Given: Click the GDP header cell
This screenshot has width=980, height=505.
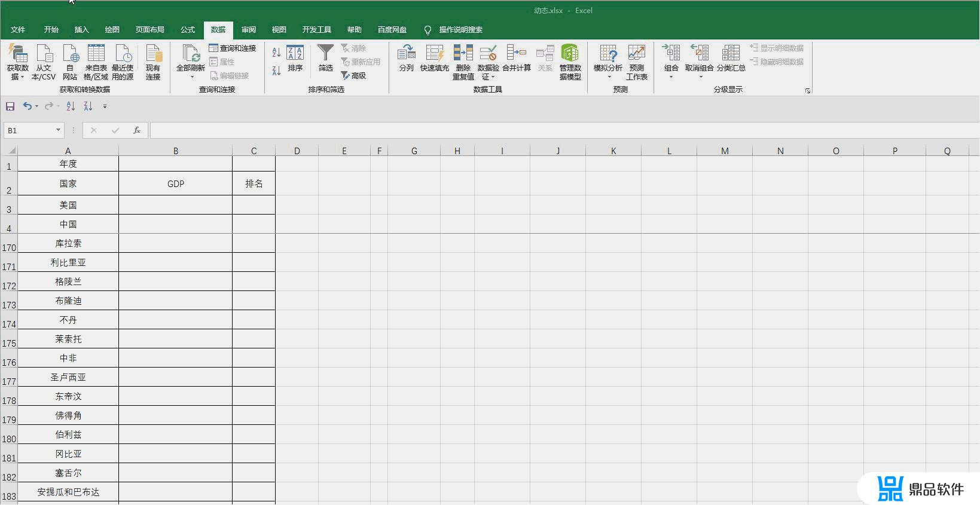Looking at the screenshot, I should pos(176,183).
